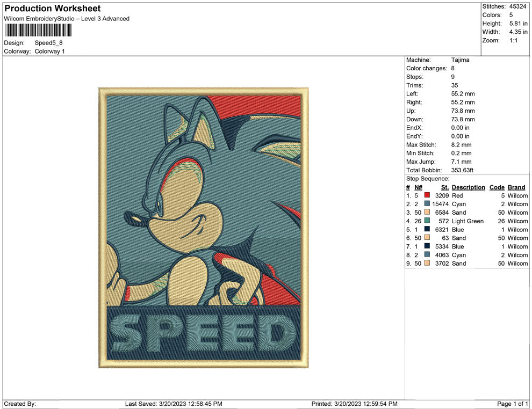Click the Light Green swatch on row 4
This screenshot has width=532, height=409.
coord(427,221)
